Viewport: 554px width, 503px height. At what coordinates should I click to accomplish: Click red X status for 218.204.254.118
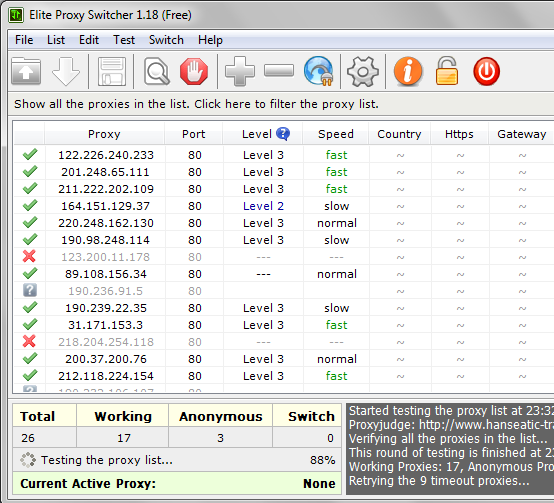tap(29, 341)
